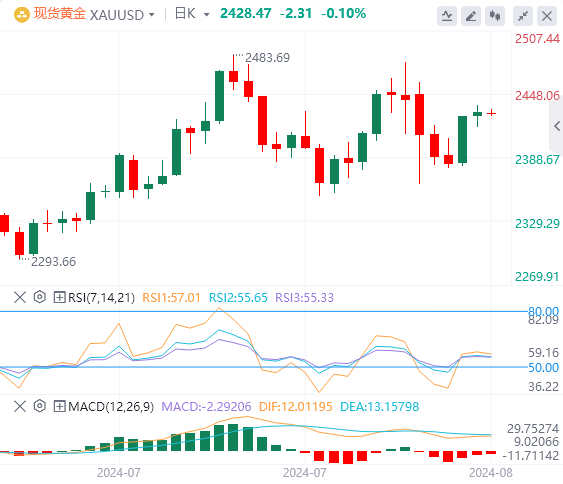Click the RSI 50.00 level label
This screenshot has width=563, height=484.
click(x=543, y=368)
